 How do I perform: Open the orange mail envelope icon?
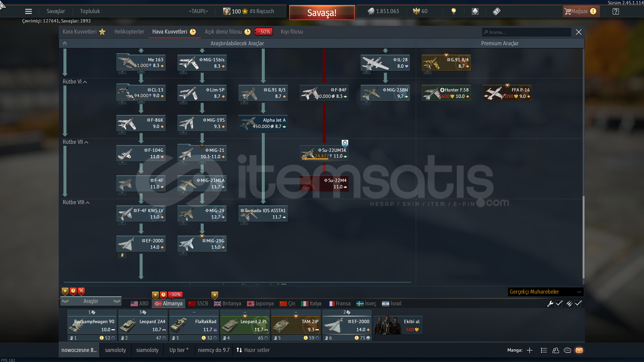tap(579, 350)
